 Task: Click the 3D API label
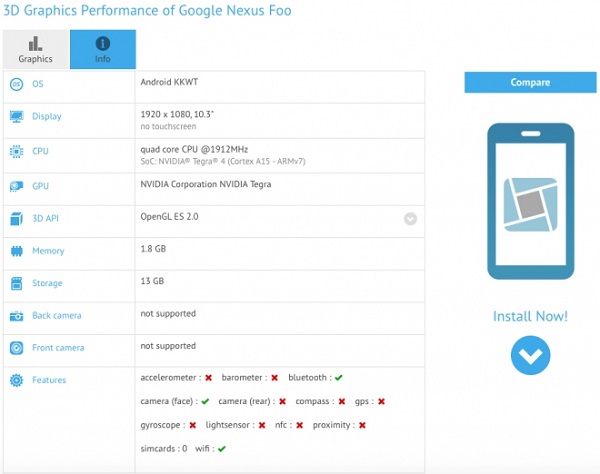45,218
